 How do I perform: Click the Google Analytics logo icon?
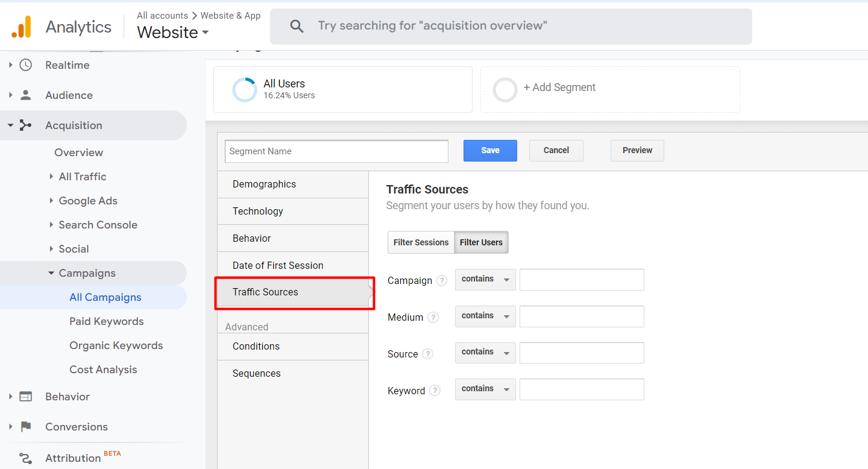pos(21,27)
